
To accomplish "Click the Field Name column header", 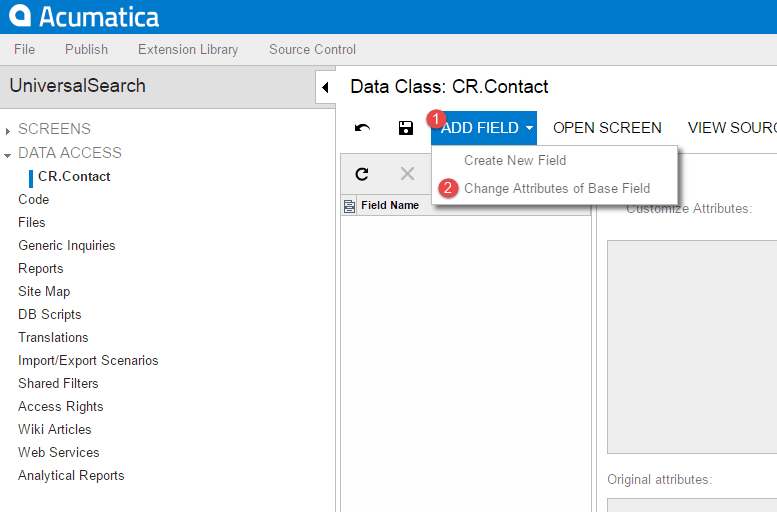I will tap(390, 205).
